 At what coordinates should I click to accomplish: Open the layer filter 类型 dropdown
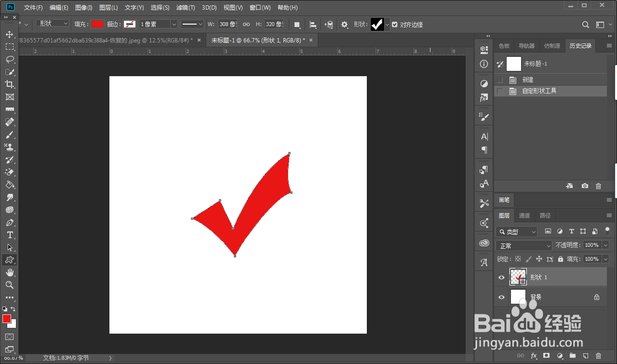click(517, 231)
